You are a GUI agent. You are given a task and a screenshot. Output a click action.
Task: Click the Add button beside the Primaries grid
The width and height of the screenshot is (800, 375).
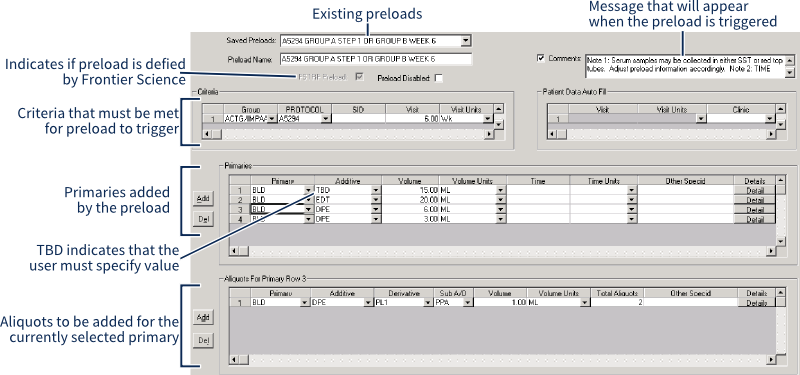[x=203, y=198]
